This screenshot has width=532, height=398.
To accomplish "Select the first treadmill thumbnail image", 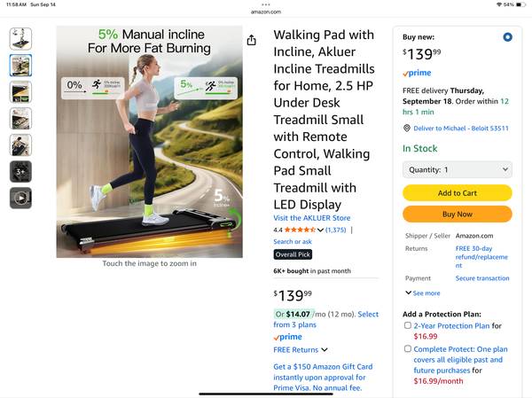I will (x=20, y=39).
